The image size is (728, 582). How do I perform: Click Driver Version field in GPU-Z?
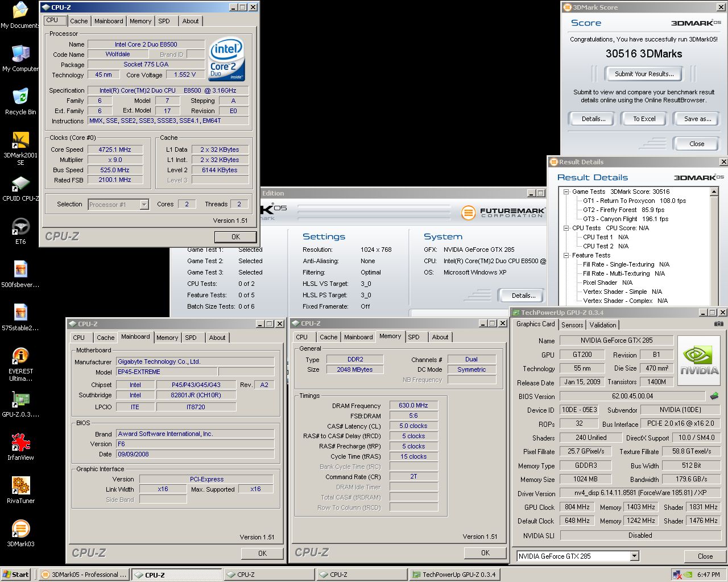pos(640,493)
